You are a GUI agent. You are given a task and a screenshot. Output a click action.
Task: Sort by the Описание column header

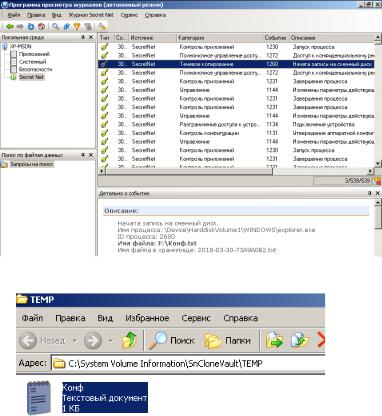click(332, 38)
